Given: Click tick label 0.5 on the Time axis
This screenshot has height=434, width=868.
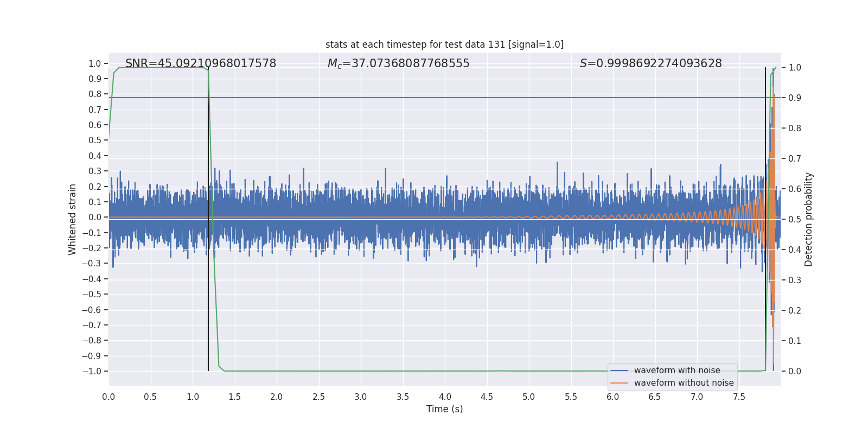Looking at the screenshot, I should coord(150,397).
